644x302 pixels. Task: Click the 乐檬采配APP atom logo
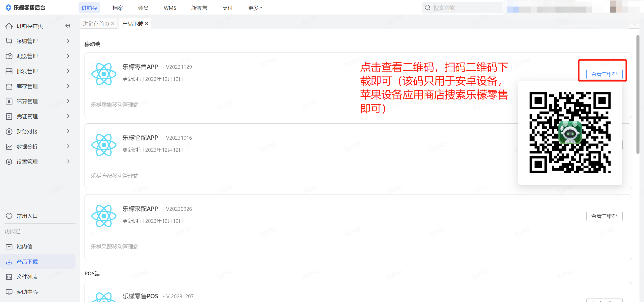pyautogui.click(x=104, y=216)
